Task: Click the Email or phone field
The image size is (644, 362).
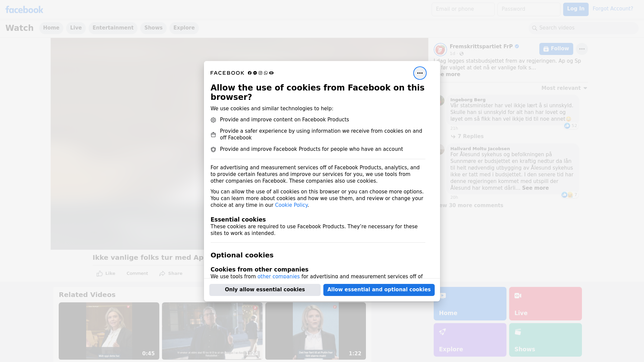Action: (463, 9)
